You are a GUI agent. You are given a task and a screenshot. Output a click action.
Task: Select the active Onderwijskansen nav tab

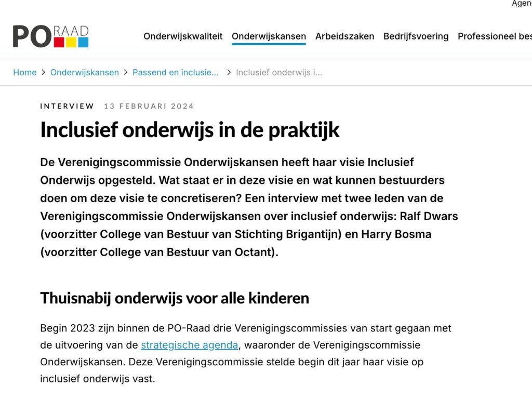point(269,36)
